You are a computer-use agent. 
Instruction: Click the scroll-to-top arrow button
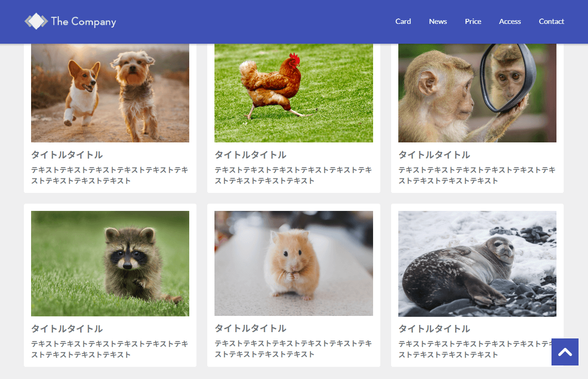click(x=565, y=352)
